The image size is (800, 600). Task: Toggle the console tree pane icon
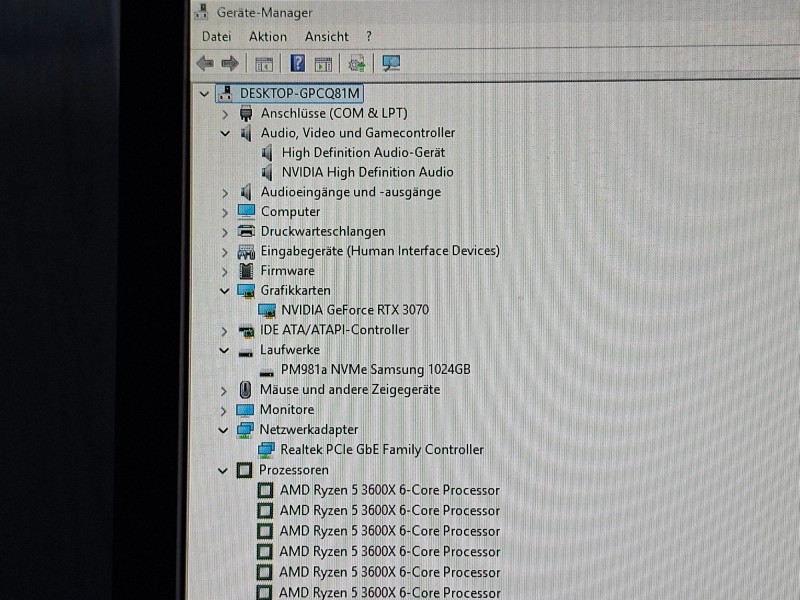coord(264,64)
